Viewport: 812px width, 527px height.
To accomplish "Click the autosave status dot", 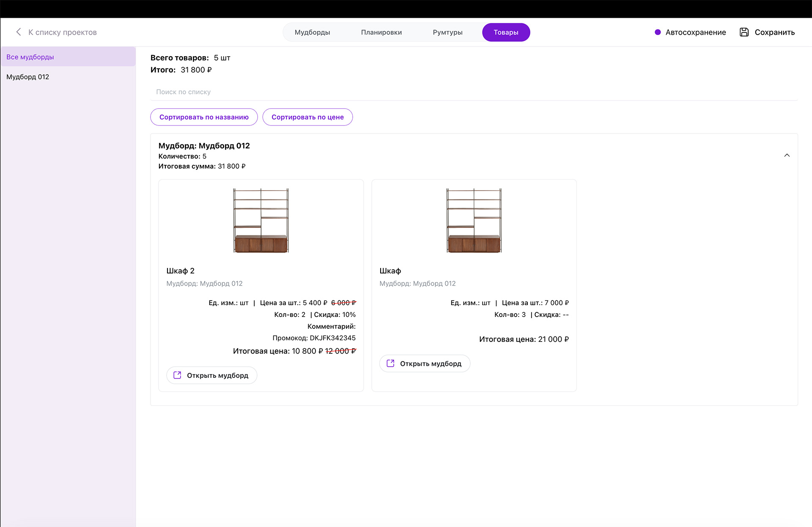I will [658, 32].
